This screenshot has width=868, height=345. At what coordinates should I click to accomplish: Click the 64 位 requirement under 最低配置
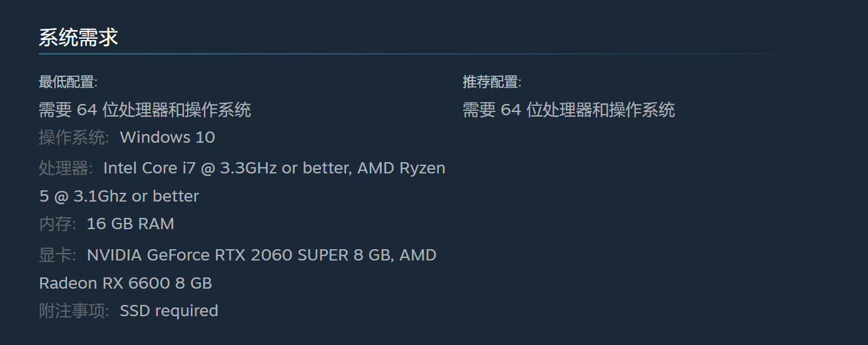click(145, 110)
